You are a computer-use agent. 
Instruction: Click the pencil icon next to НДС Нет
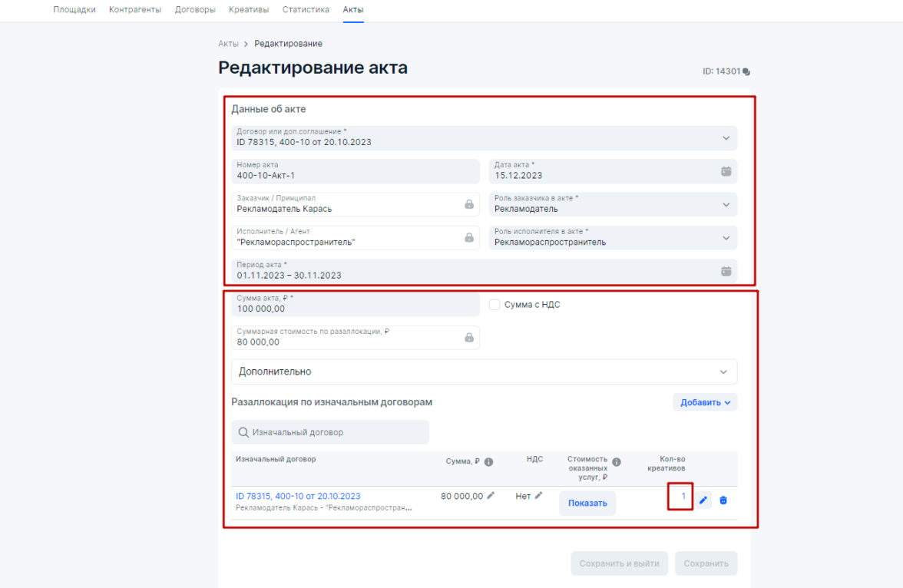(539, 496)
